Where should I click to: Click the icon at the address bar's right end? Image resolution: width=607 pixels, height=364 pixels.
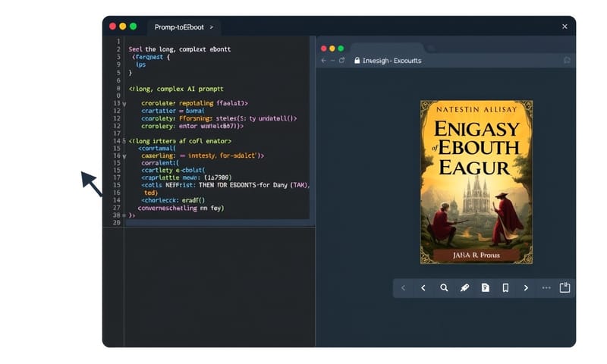coord(566,61)
